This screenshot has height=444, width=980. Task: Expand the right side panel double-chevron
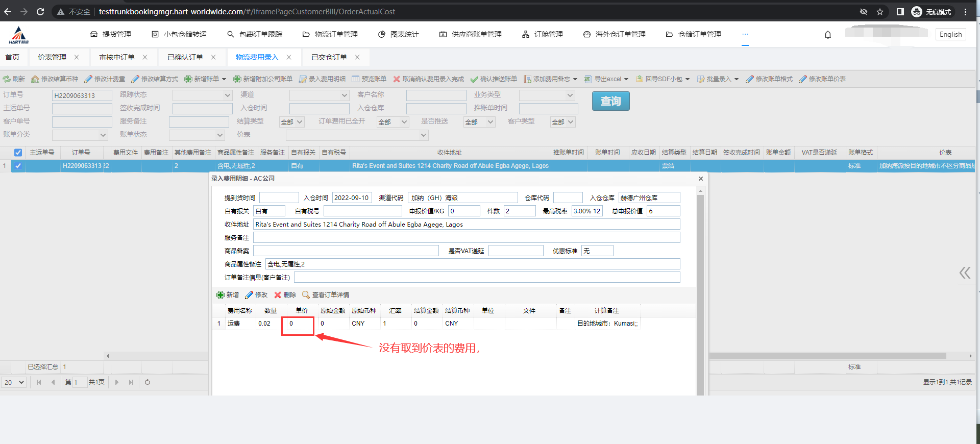[964, 273]
